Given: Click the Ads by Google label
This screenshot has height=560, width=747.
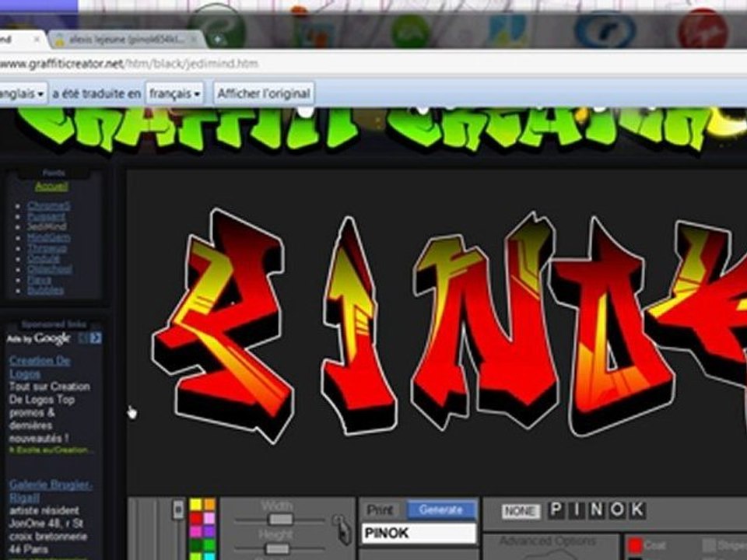Looking at the screenshot, I should click(39, 338).
